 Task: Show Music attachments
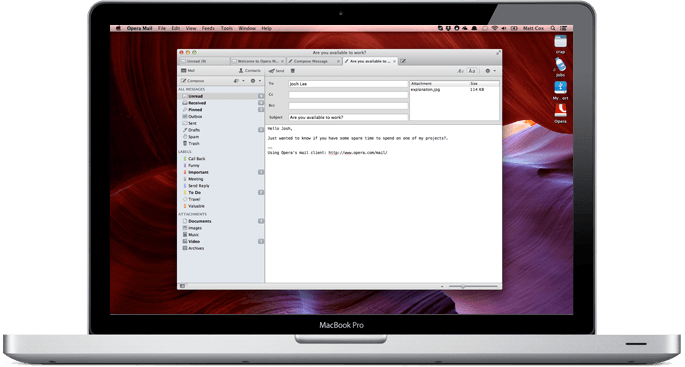click(x=221, y=235)
